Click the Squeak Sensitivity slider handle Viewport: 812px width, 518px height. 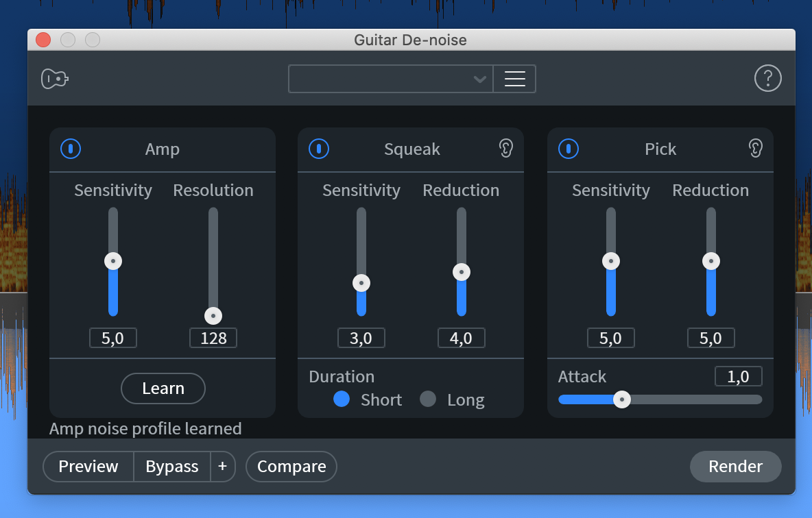tap(361, 283)
